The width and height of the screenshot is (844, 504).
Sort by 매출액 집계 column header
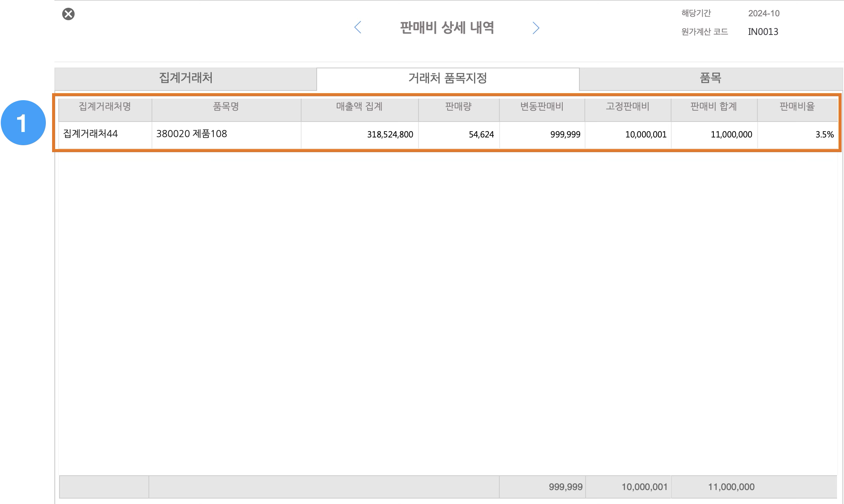359,107
